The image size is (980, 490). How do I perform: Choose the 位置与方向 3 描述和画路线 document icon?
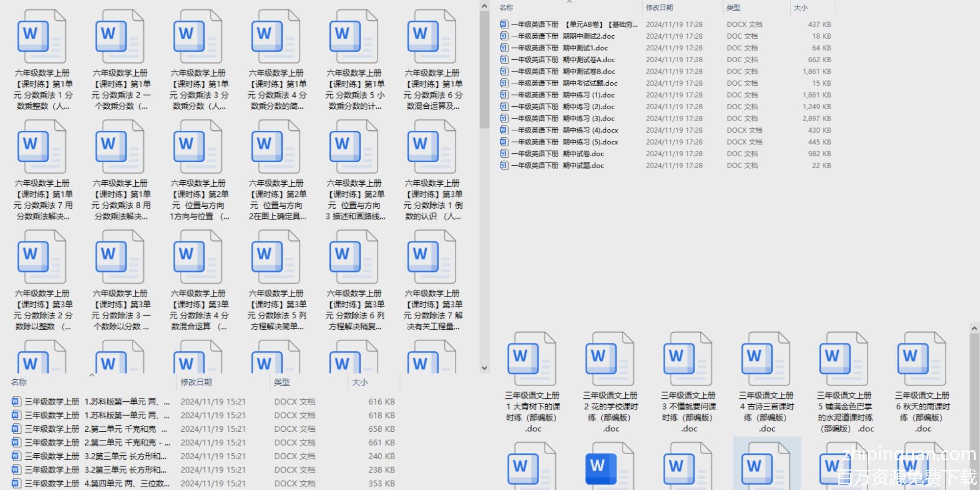pos(354,147)
